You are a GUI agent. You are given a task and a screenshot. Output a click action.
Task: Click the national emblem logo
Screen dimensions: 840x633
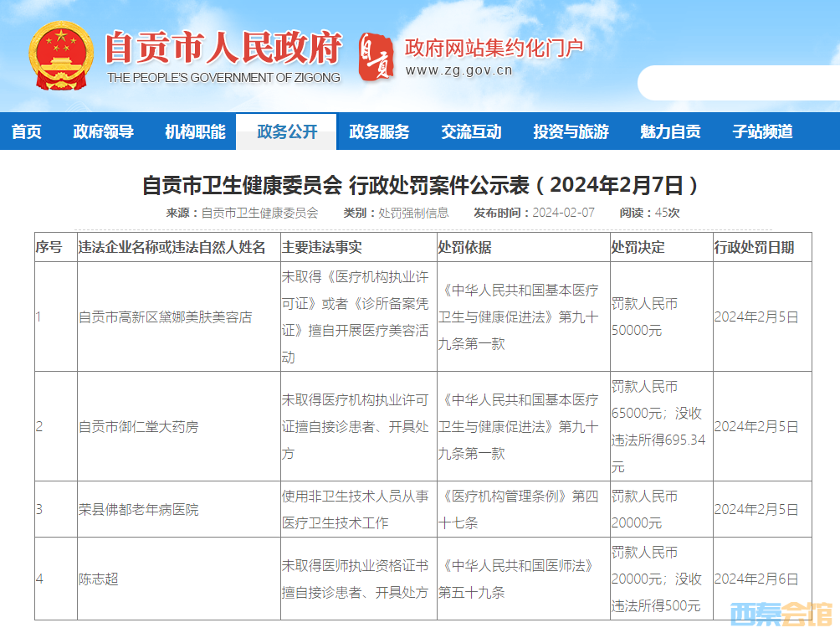click(x=59, y=56)
